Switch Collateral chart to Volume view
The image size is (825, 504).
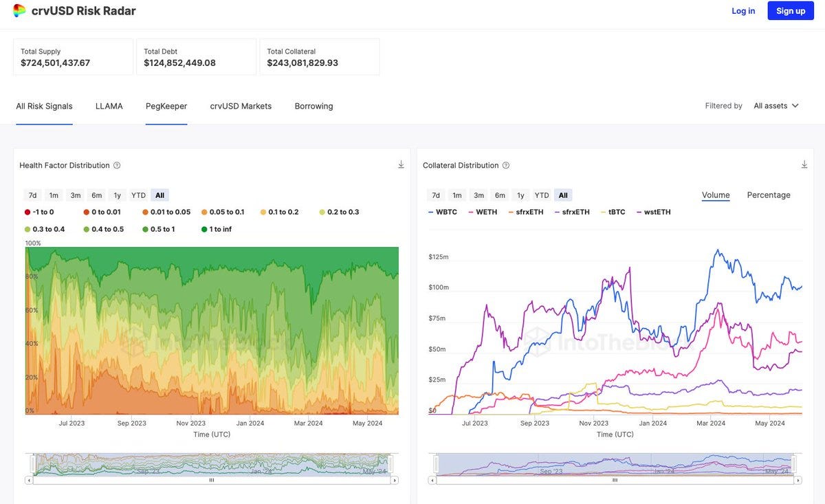click(716, 195)
